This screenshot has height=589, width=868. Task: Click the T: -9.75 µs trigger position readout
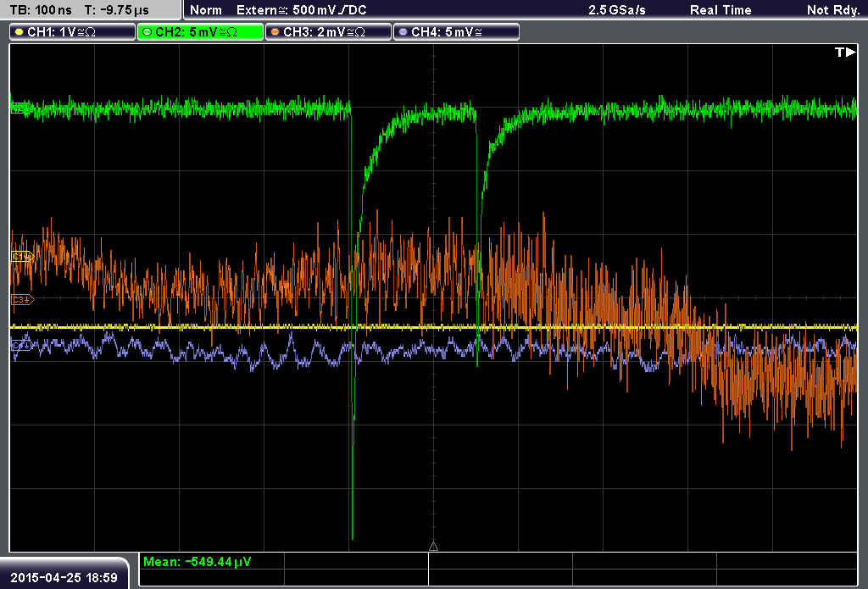pyautogui.click(x=116, y=10)
